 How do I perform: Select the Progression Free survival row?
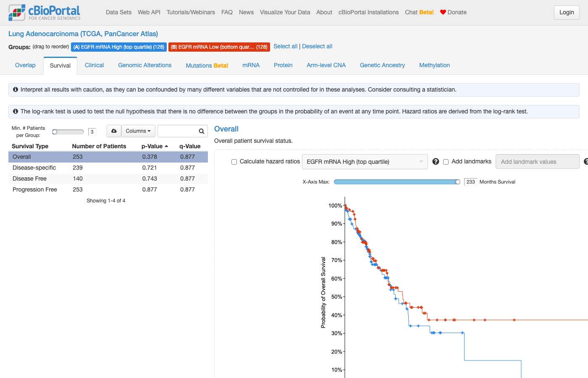[108, 189]
